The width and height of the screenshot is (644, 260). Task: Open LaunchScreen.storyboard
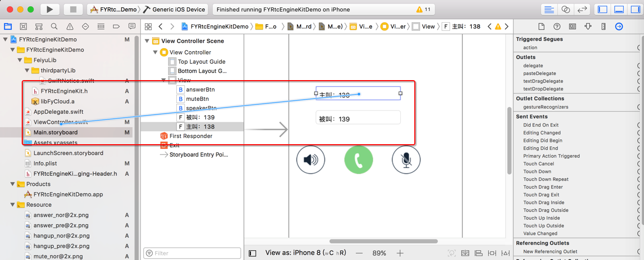click(68, 153)
